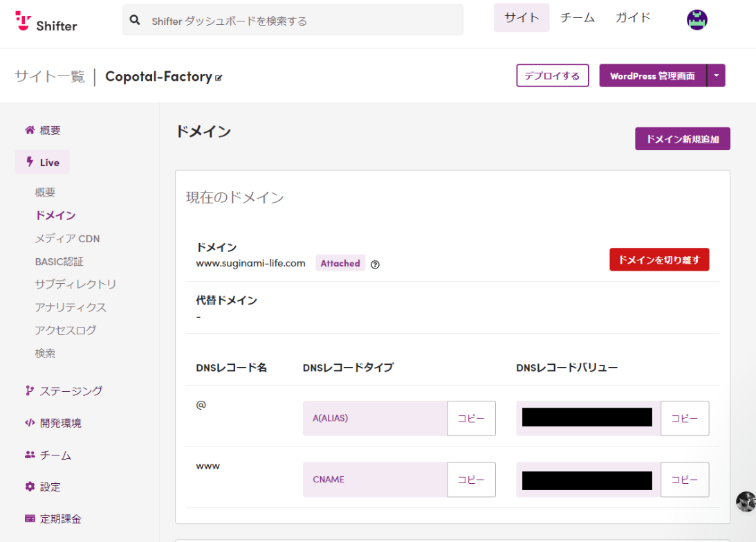The width and height of the screenshot is (756, 542).
Task: Open 設定 with the gear icon
Action: (x=43, y=487)
